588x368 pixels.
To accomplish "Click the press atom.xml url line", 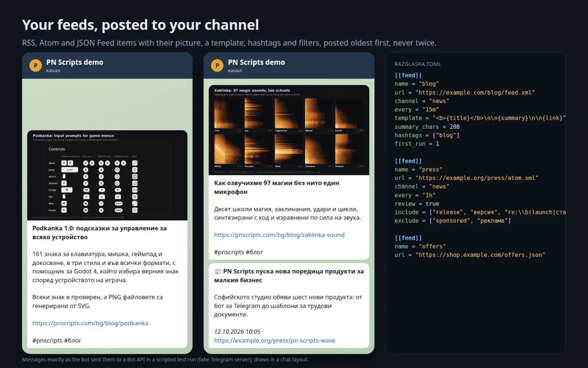I will pyautogui.click(x=467, y=178).
